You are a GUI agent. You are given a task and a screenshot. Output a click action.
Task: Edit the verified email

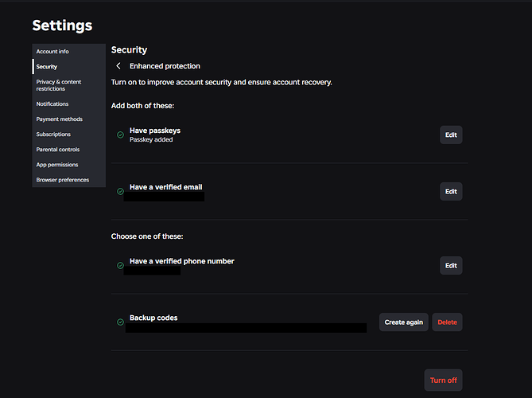click(x=451, y=192)
